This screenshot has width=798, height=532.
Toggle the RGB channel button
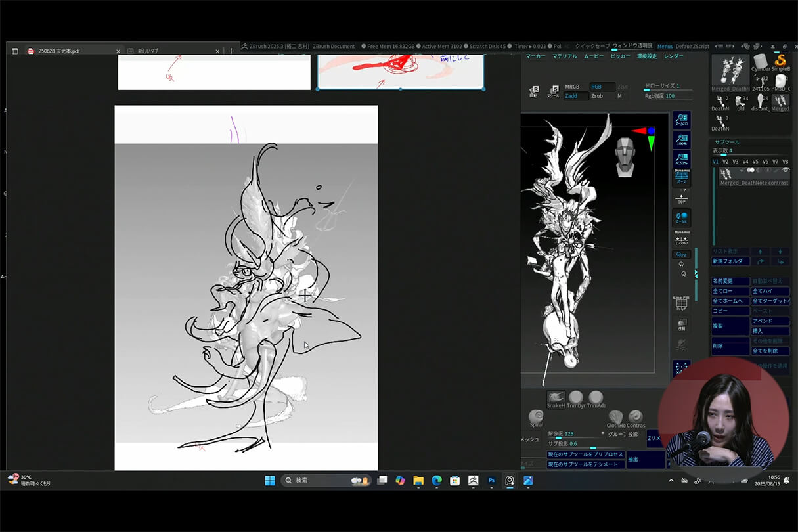(x=602, y=87)
